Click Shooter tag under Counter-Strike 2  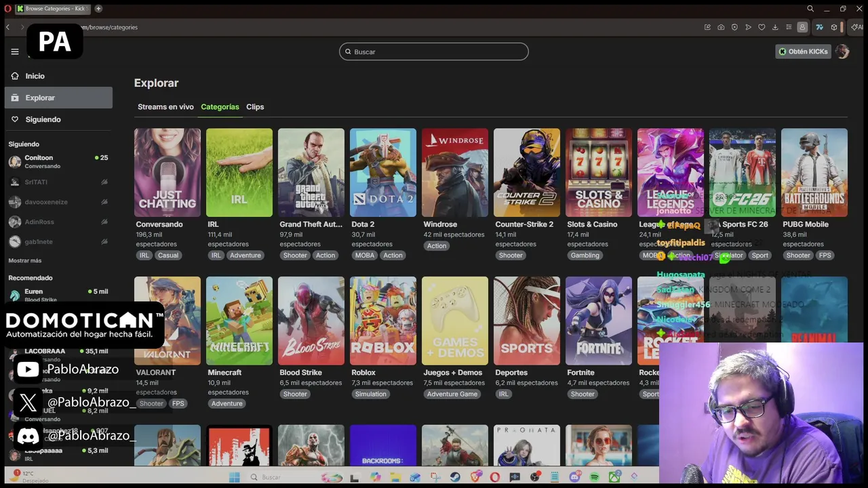[x=511, y=256]
